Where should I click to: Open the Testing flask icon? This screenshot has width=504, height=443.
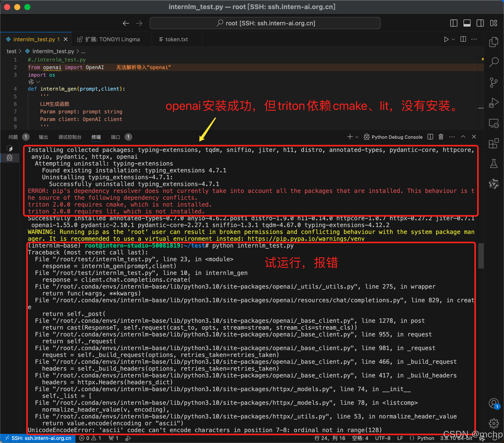(494, 164)
